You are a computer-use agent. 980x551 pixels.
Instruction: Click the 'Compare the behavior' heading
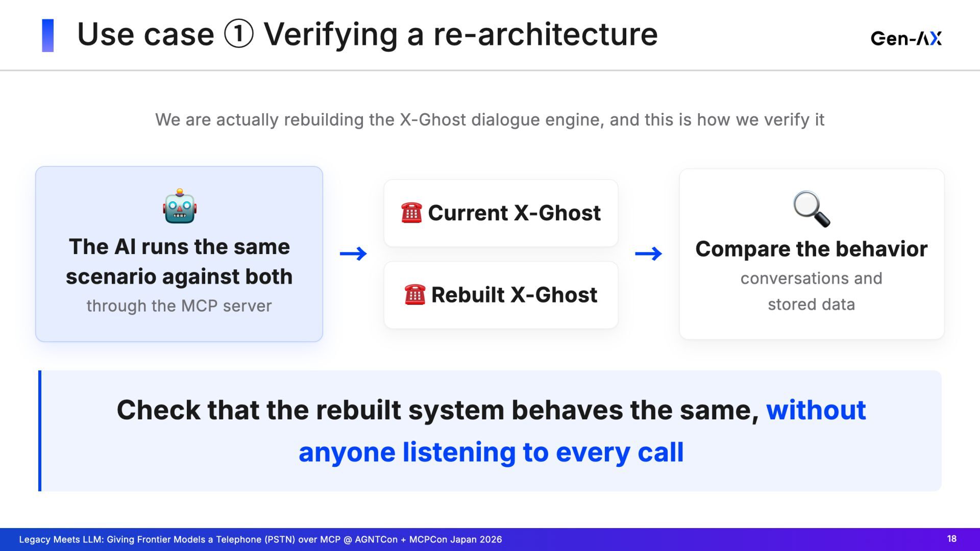pos(811,249)
